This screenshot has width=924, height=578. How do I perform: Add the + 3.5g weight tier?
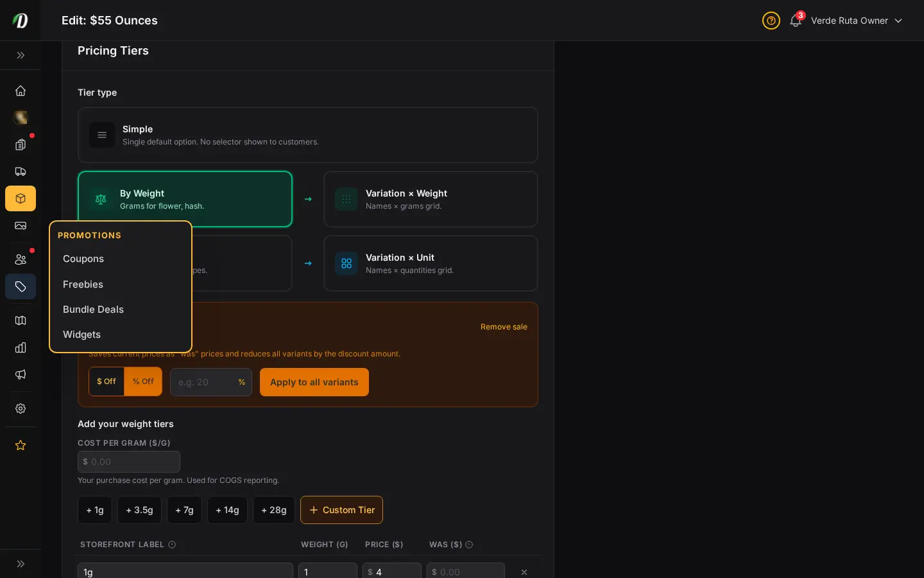click(139, 510)
